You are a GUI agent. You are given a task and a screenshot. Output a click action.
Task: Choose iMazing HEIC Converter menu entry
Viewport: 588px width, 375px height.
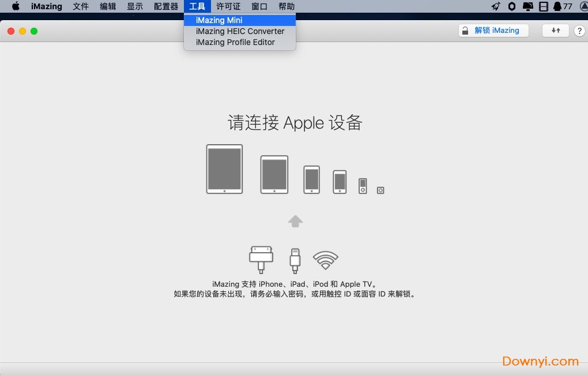point(240,31)
